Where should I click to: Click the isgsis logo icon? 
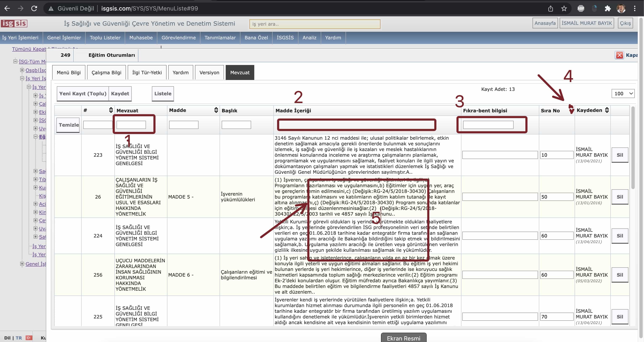(x=14, y=23)
